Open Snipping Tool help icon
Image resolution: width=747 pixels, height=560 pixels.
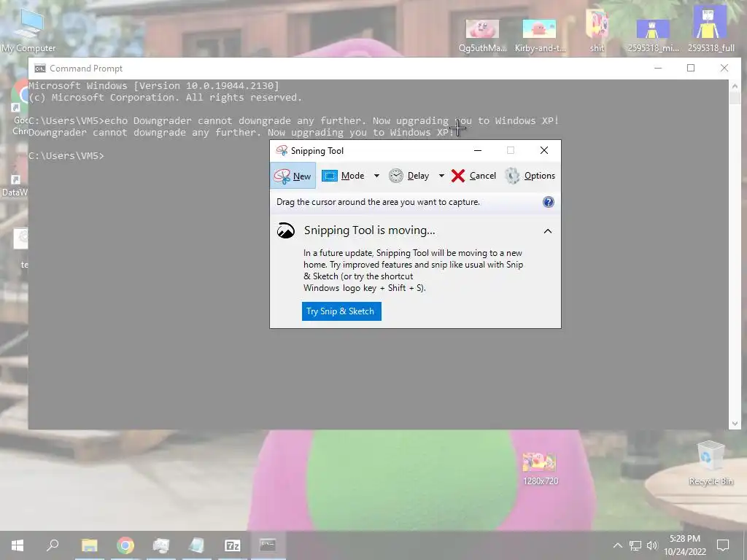pos(549,202)
